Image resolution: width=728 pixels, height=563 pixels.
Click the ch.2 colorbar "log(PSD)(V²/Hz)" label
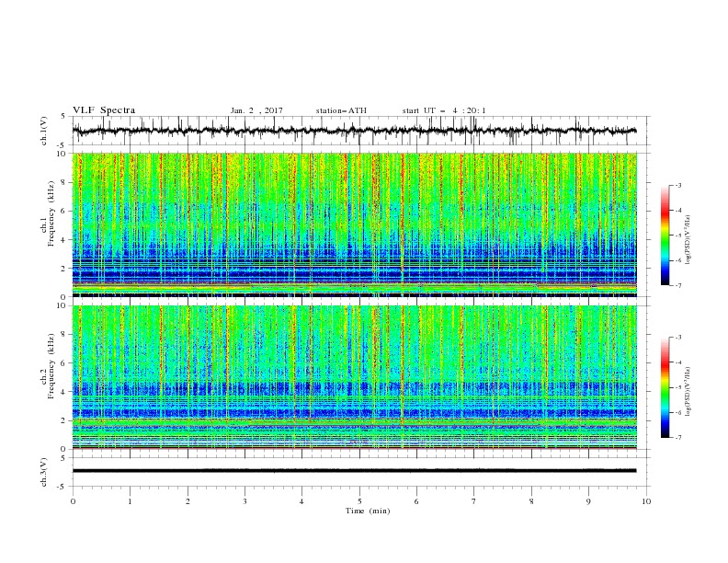[x=688, y=392]
